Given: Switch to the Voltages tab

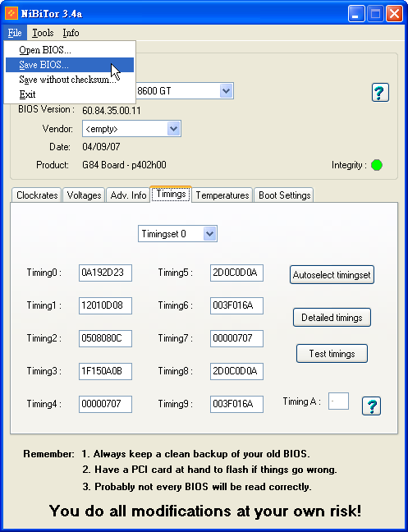Looking at the screenshot, I should click(x=84, y=195).
